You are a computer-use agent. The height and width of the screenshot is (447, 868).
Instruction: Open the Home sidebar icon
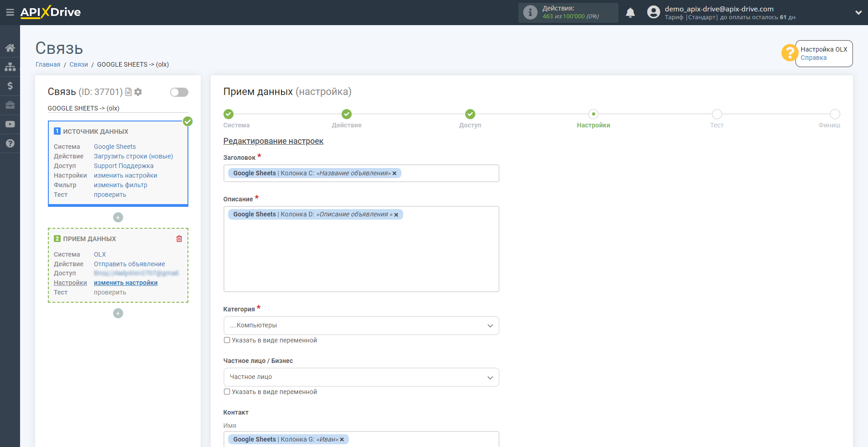(10, 48)
